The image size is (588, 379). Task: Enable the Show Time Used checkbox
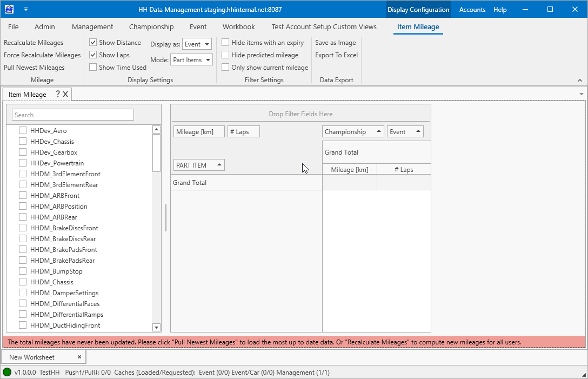click(x=93, y=67)
